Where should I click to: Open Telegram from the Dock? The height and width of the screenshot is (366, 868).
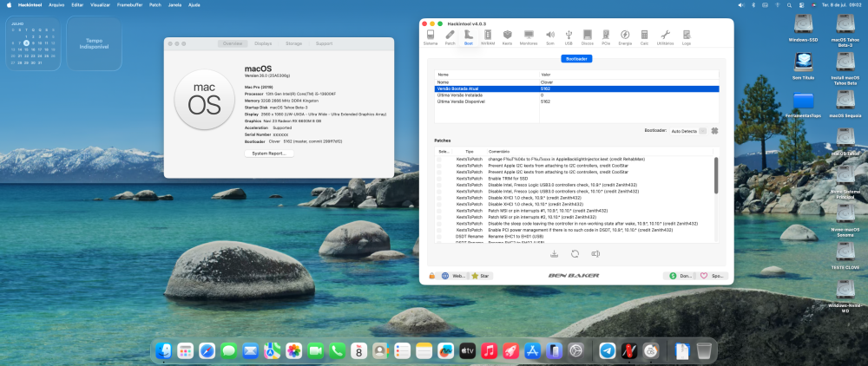pyautogui.click(x=608, y=350)
